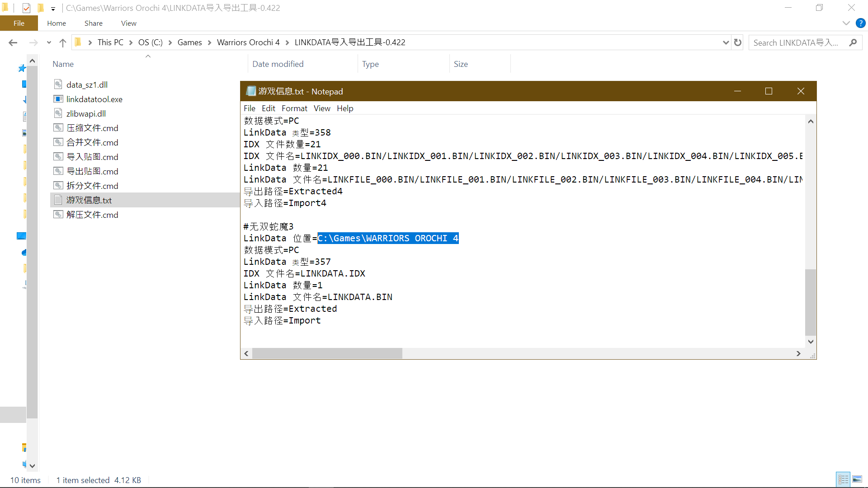
Task: Click Notepad horizontal scrollbar thumb
Action: pyautogui.click(x=327, y=353)
